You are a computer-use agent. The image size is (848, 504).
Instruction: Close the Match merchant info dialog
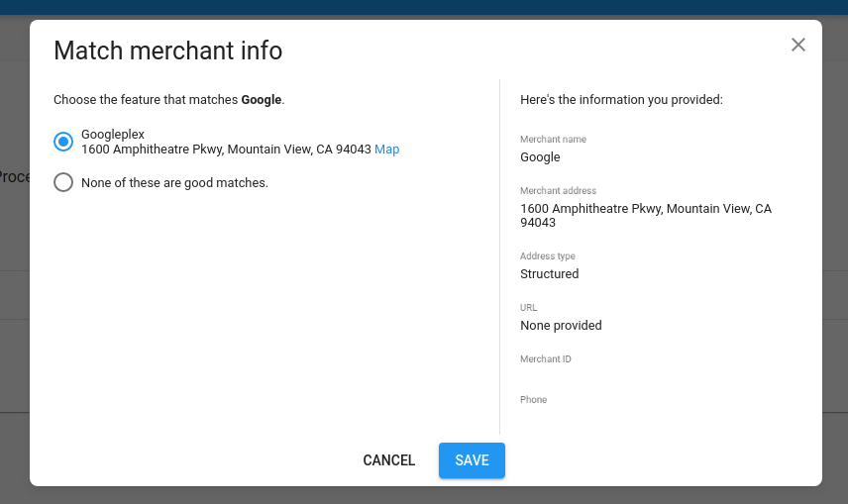coord(798,45)
